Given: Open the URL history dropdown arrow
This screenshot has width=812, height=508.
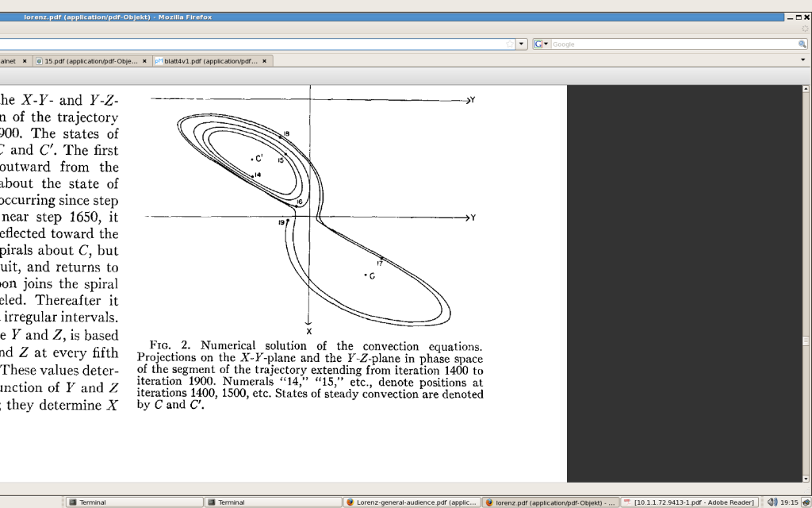Looking at the screenshot, I should 522,44.
